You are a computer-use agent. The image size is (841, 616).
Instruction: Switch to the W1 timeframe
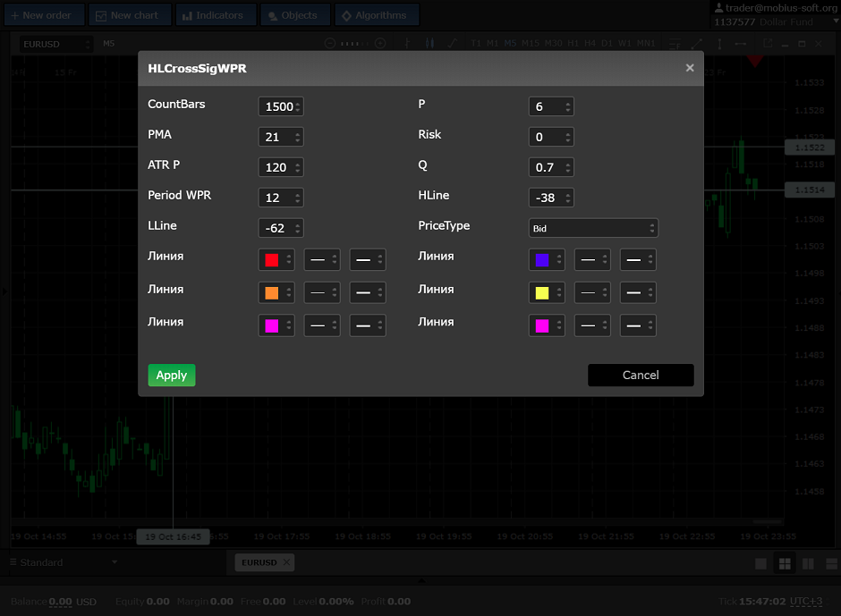click(624, 44)
